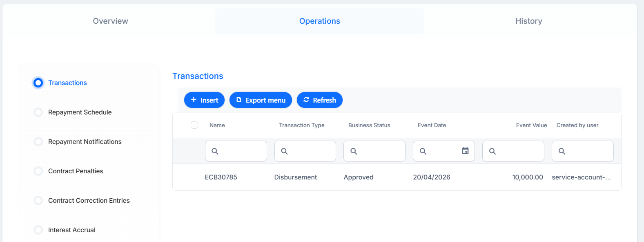Tick the select-all checkbox in table header
Viewport: 644px width, 242px height.
pos(194,125)
